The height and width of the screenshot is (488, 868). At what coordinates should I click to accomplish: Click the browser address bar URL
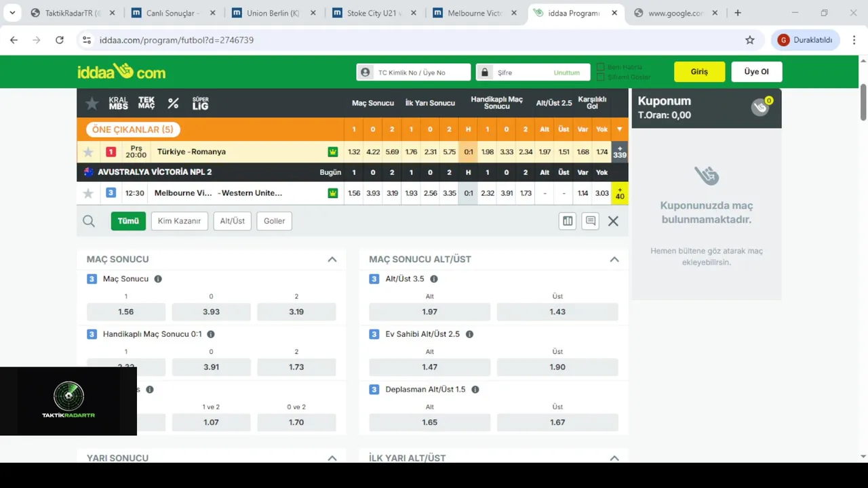pyautogui.click(x=176, y=40)
